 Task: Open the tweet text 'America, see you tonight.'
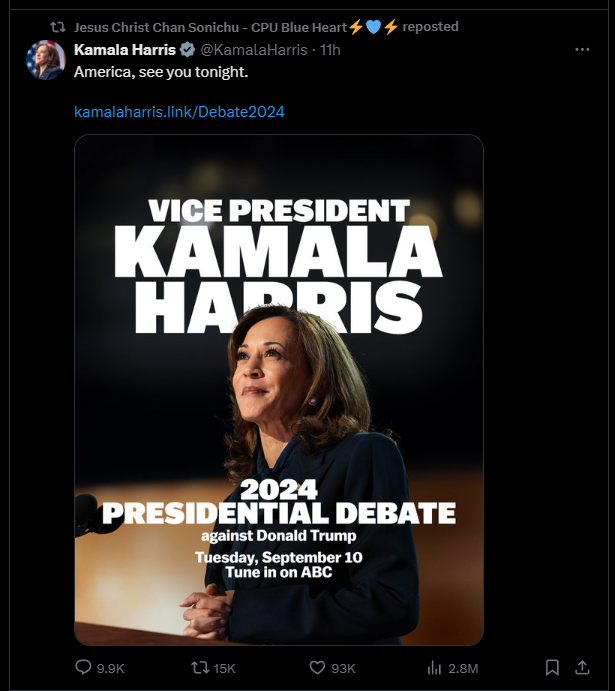pyautogui.click(x=161, y=72)
